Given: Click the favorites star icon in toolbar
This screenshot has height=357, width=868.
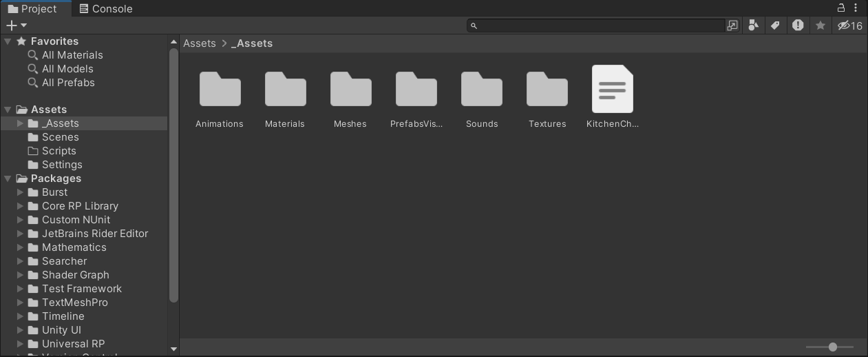Looking at the screenshot, I should 820,25.
